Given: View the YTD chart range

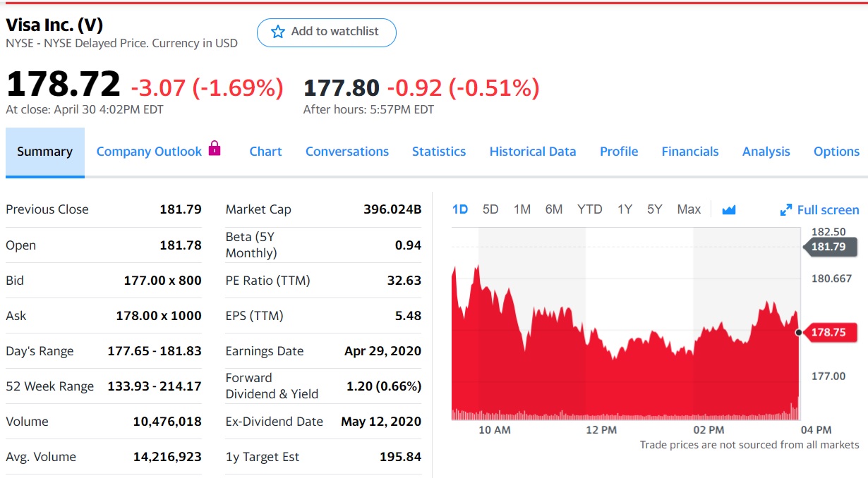Looking at the screenshot, I should [589, 209].
